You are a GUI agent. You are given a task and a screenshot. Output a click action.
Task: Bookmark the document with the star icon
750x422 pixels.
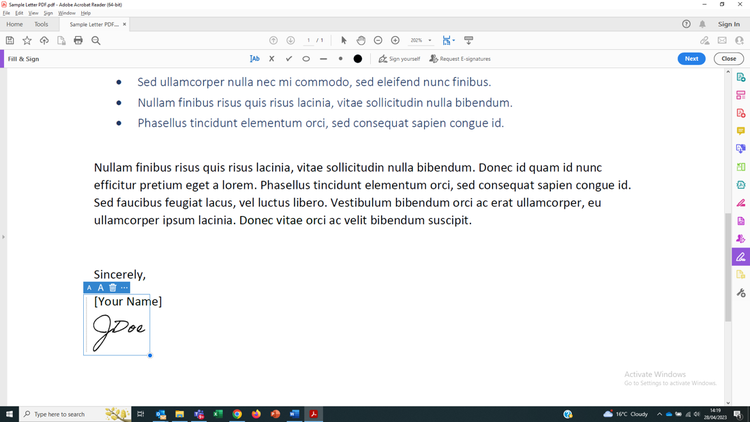point(27,41)
